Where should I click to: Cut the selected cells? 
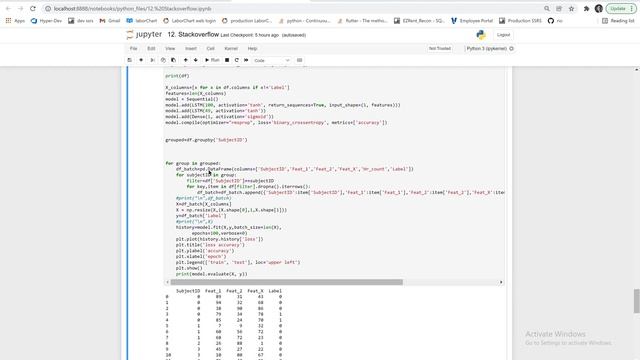point(152,60)
